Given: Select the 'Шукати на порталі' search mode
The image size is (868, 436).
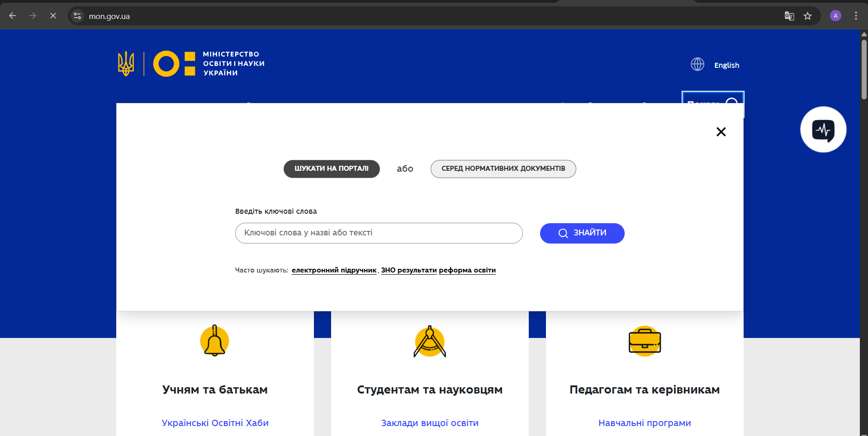Looking at the screenshot, I should coord(332,169).
